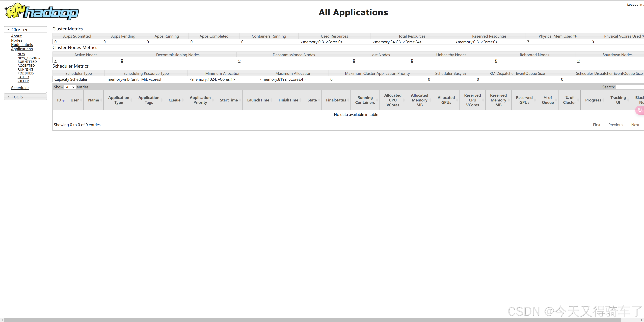Image resolution: width=644 pixels, height=322 pixels.
Task: Show KILLED applications
Action: point(23,81)
